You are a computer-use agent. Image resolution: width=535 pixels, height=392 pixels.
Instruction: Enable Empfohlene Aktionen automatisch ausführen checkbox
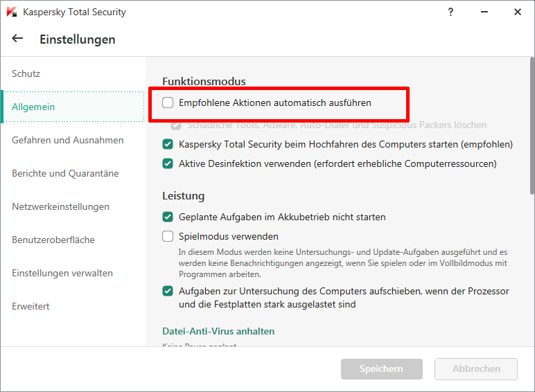click(168, 103)
